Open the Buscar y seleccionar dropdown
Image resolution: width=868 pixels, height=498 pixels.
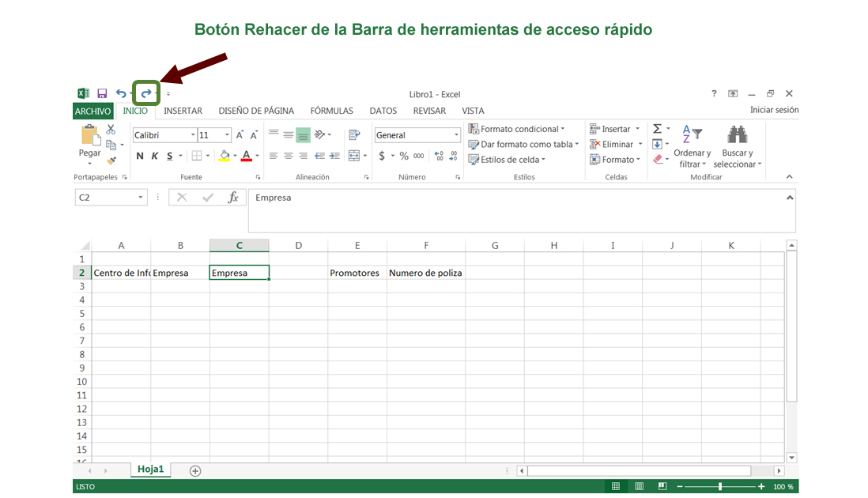pyautogui.click(x=738, y=145)
